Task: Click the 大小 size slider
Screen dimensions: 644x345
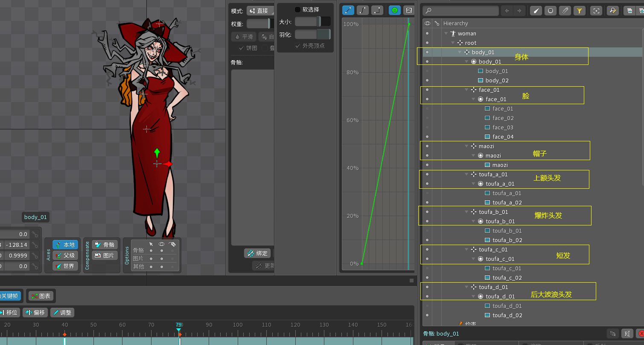Action: [312, 22]
